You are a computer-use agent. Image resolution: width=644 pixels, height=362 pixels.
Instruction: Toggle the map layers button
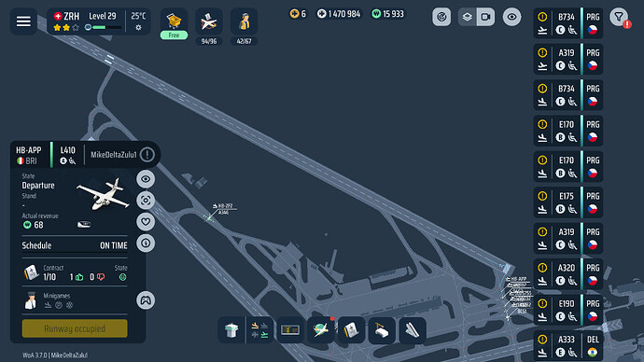468,17
